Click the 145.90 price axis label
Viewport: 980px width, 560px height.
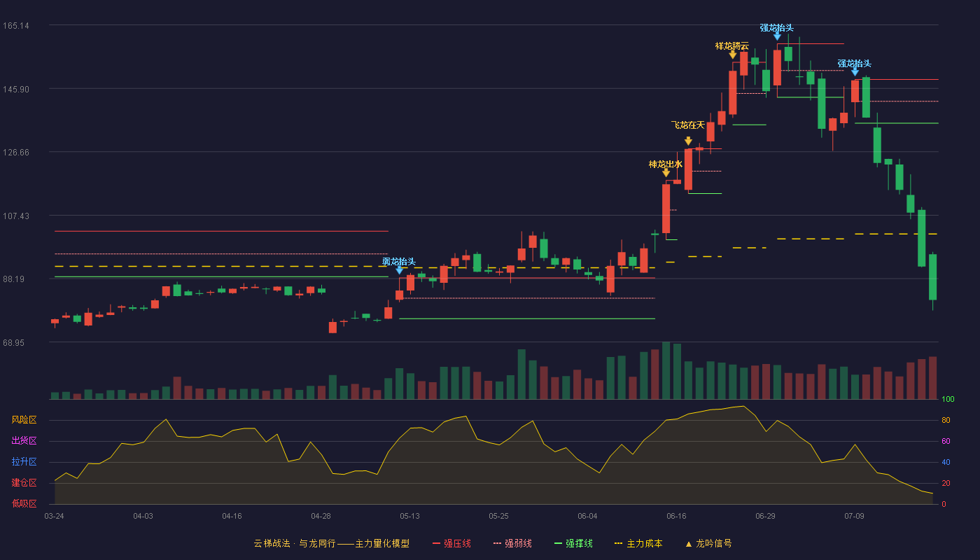point(15,89)
